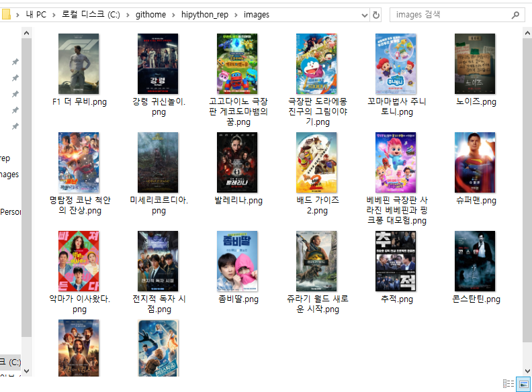Image resolution: width=532 pixels, height=392 pixels.
Task: Select the 발레리나.png poster thumbnail
Action: [x=237, y=162]
